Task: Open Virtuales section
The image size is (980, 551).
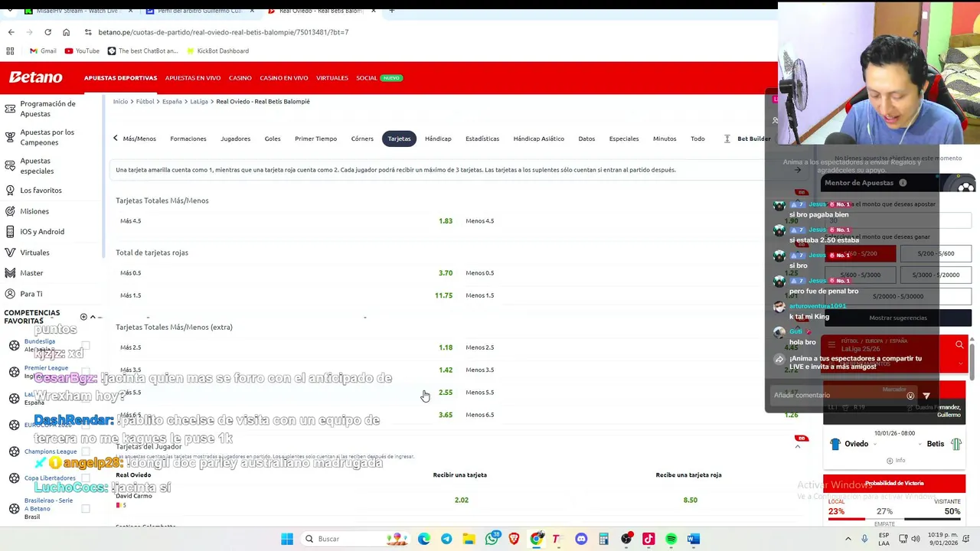Action: (x=332, y=78)
